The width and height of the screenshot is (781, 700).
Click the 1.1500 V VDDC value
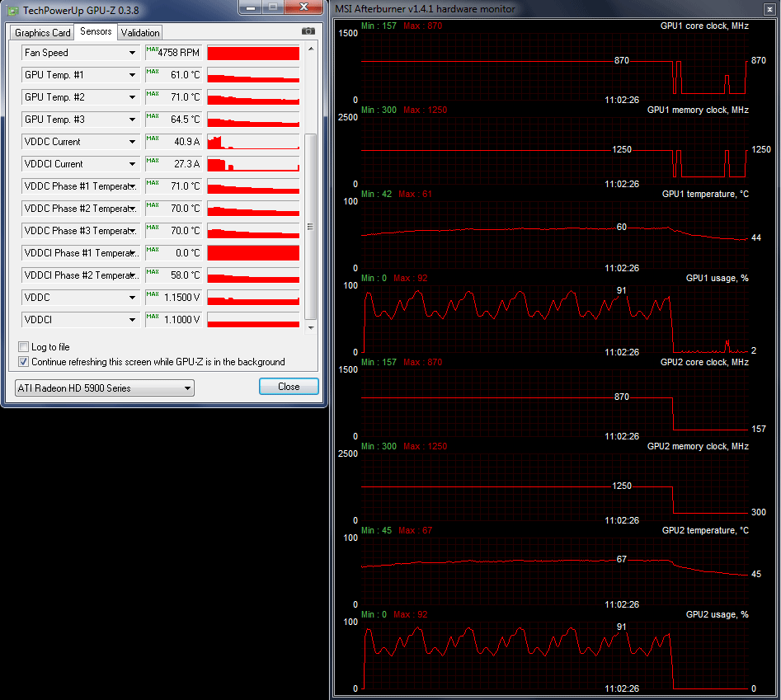click(x=181, y=298)
